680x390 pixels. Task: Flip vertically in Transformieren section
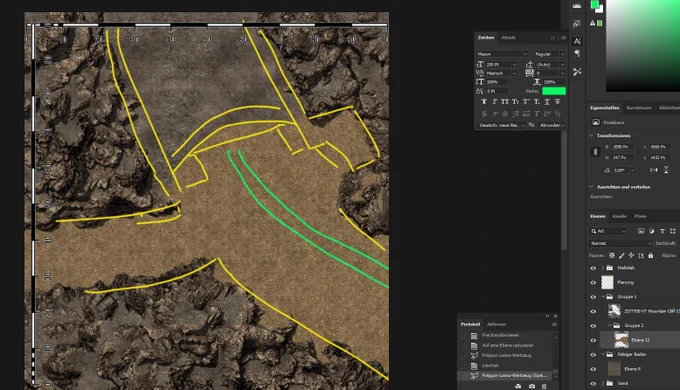666,170
